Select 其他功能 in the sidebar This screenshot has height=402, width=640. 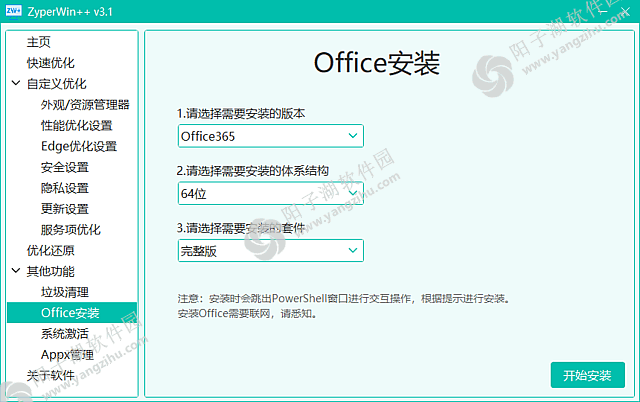51,271
